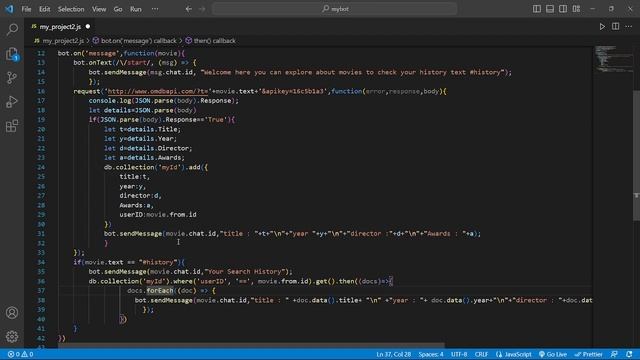Viewport: 640px width, 360px height.
Task: Click Prettier in status bar
Action: click(588, 354)
